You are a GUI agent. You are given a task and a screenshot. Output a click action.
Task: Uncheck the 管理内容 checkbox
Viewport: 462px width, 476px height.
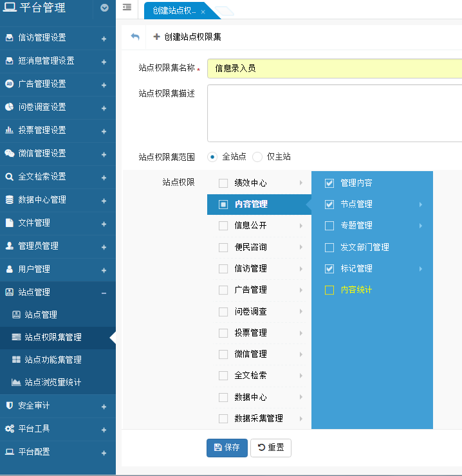[329, 183]
